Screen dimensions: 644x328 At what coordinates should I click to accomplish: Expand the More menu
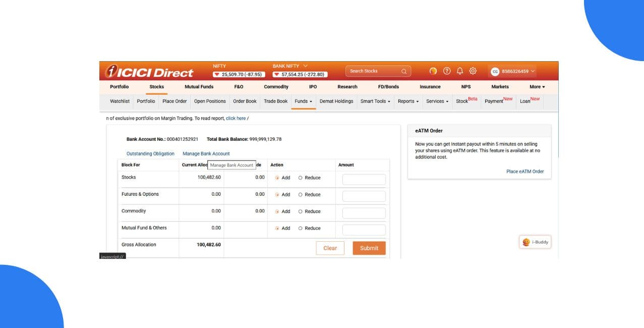click(537, 87)
